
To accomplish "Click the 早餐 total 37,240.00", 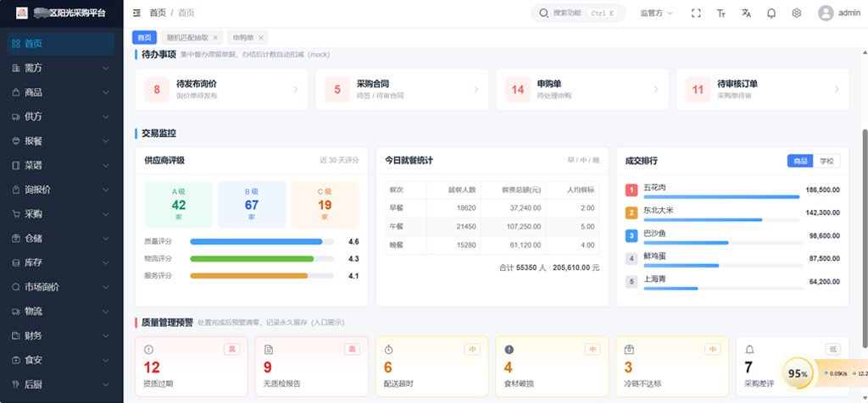I will [x=524, y=208].
